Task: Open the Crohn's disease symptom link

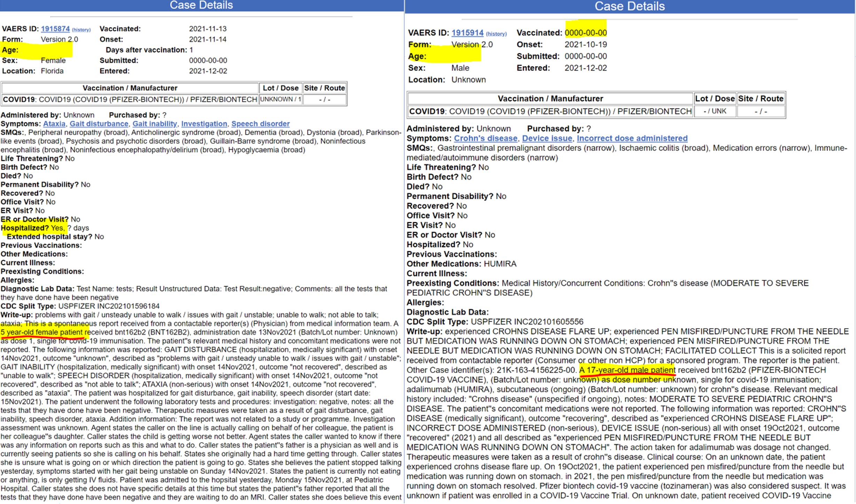Action: pyautogui.click(x=485, y=138)
